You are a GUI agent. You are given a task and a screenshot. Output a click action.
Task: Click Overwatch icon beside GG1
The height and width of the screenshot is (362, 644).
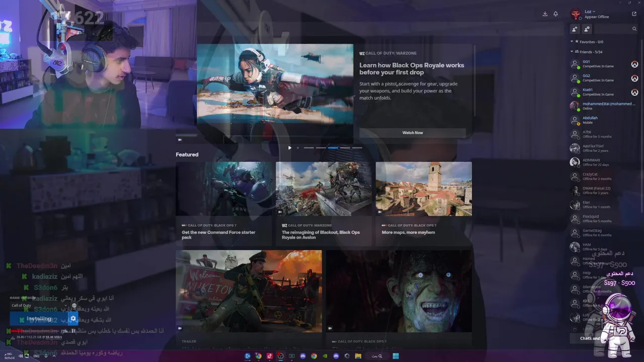[634, 64]
